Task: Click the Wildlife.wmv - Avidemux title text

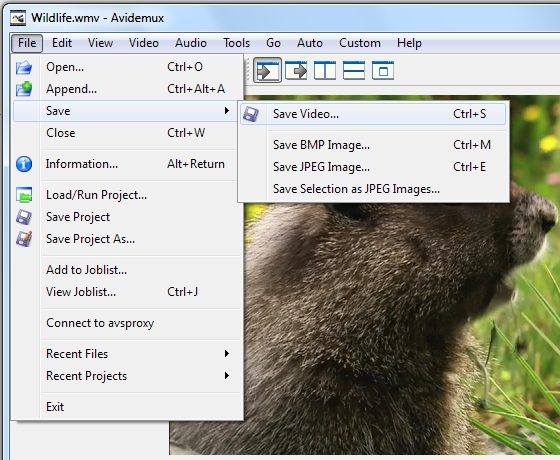Action: click(98, 18)
